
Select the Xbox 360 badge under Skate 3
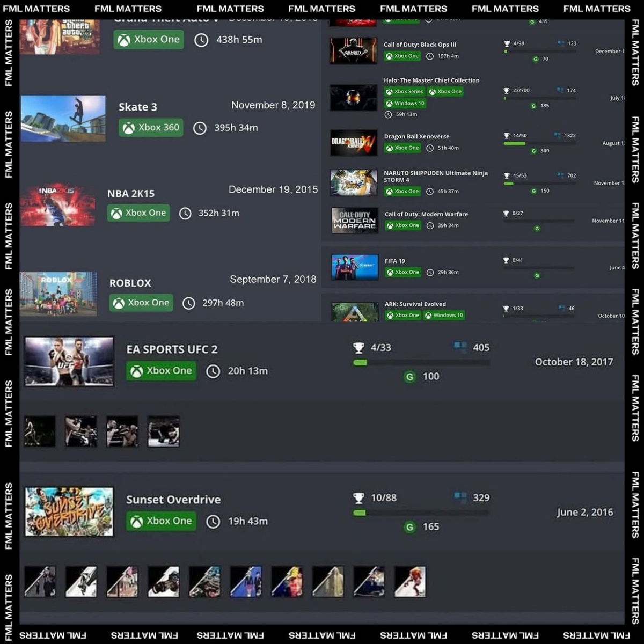click(x=151, y=128)
